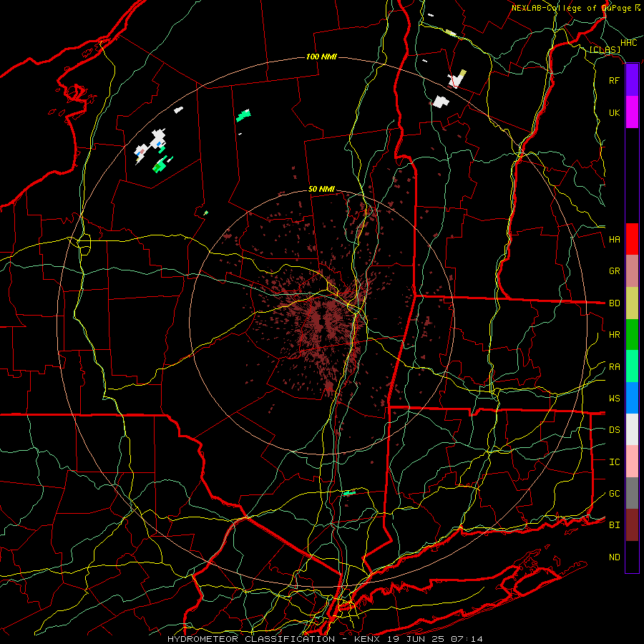Click the 'KENX' radar site identifier
The image size is (644, 644).
[368, 639]
